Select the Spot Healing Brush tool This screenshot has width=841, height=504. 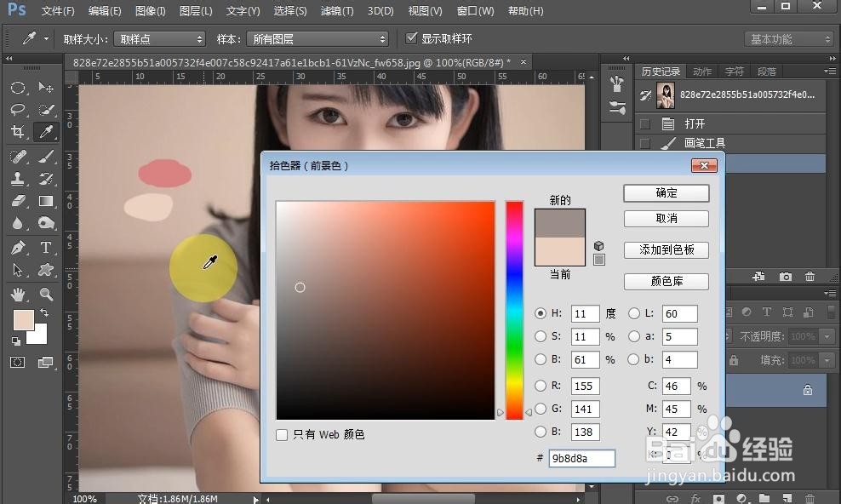tap(19, 156)
